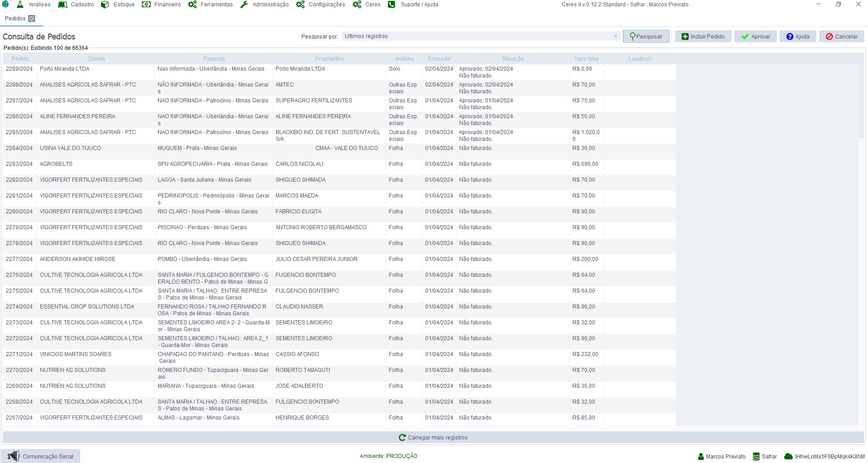Sort by the Emissão column header
868x463 pixels.
pyautogui.click(x=439, y=59)
